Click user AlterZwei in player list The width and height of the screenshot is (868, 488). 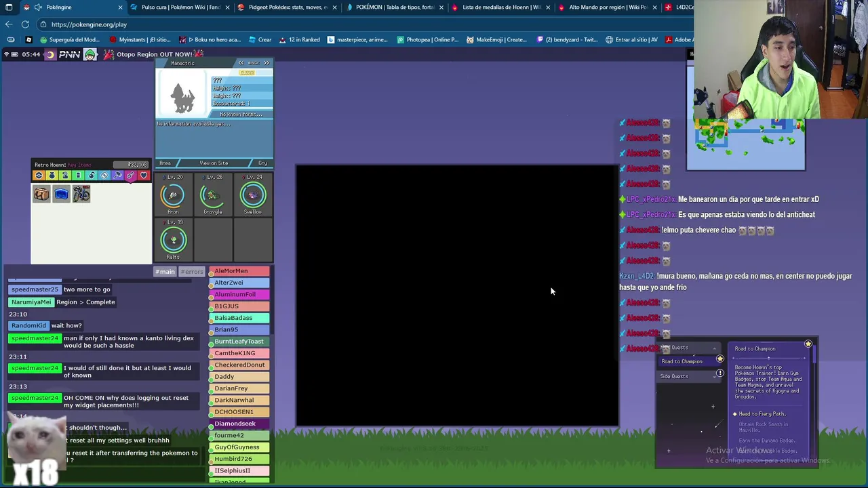239,283
